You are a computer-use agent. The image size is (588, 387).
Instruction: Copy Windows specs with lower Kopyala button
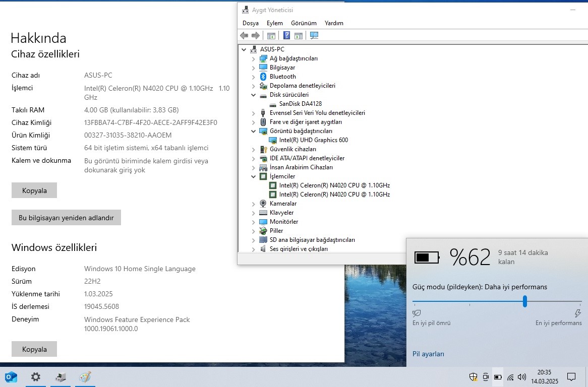pos(34,349)
